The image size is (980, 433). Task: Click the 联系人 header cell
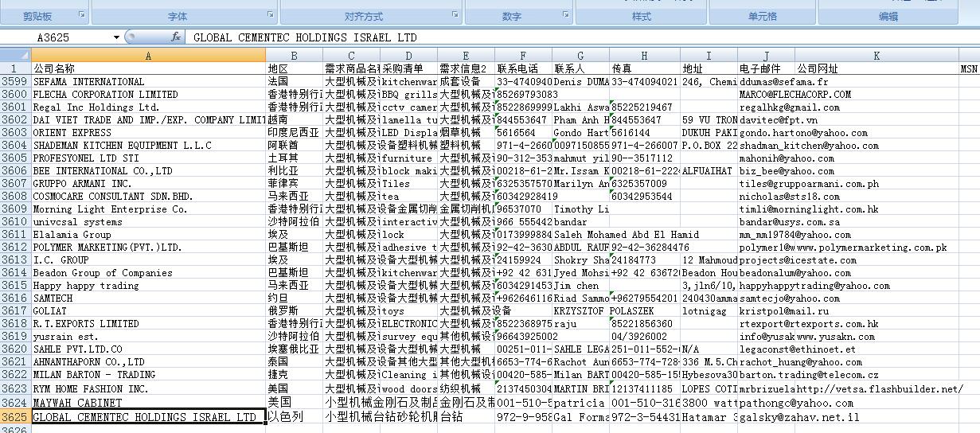pyautogui.click(x=581, y=68)
